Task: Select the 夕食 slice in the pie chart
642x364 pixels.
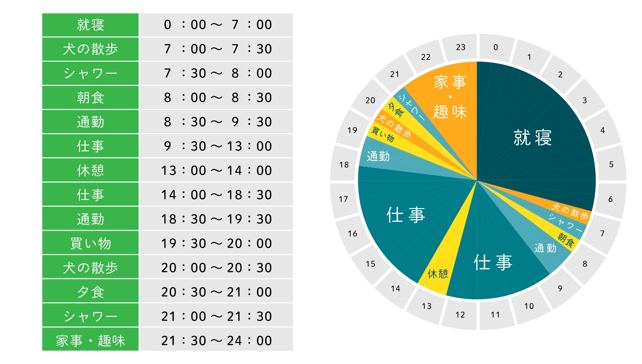Action: pos(397,109)
